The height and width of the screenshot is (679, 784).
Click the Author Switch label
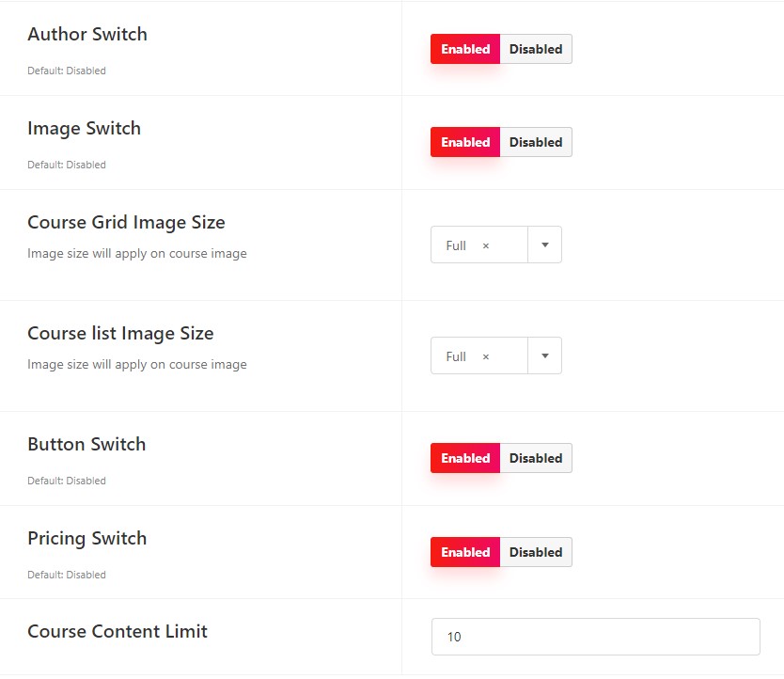point(87,34)
